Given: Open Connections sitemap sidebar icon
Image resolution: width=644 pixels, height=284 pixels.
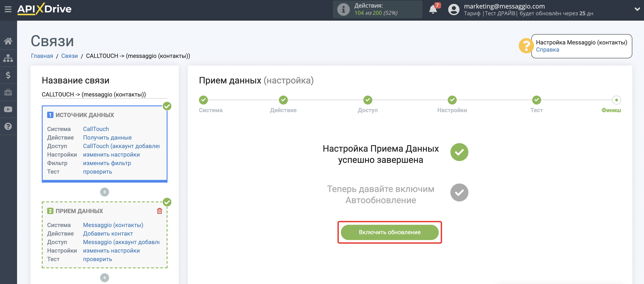Looking at the screenshot, I should 8,58.
